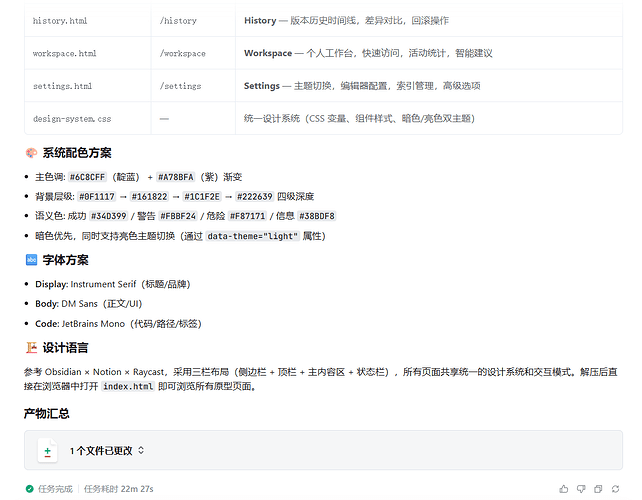Image resolution: width=642 pixels, height=500 pixels.
Task: Click the Body: DM Sans line
Action: [x=88, y=304]
